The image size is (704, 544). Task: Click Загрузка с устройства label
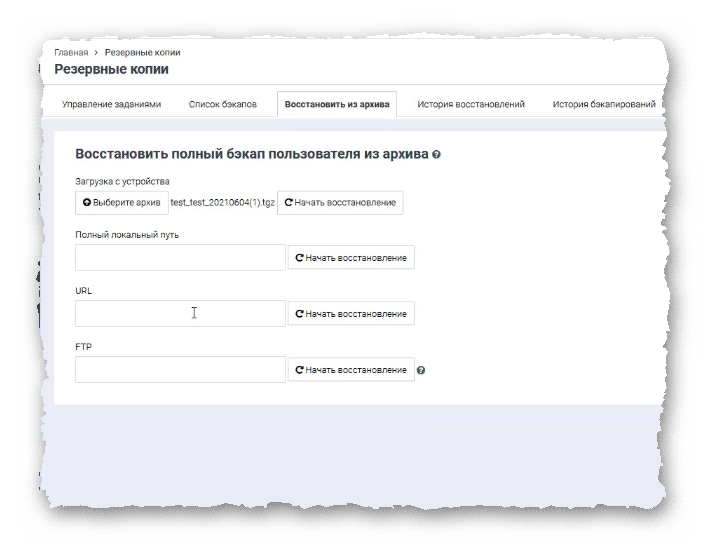122,181
